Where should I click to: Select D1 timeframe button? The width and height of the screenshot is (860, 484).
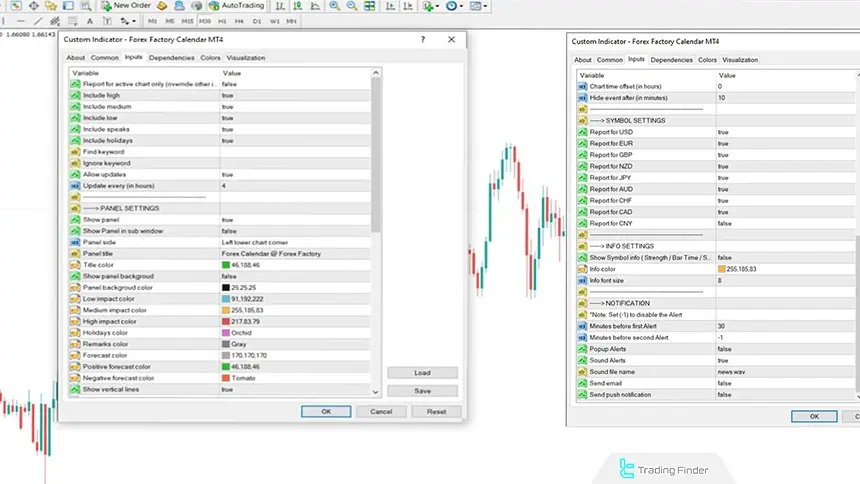click(x=257, y=21)
